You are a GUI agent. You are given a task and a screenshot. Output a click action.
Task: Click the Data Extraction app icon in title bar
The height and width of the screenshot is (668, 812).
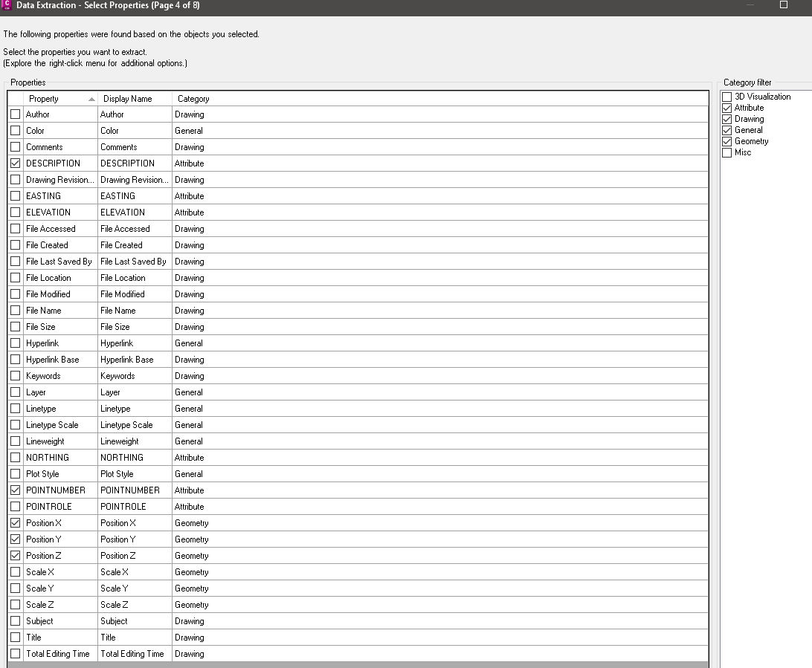[7, 5]
